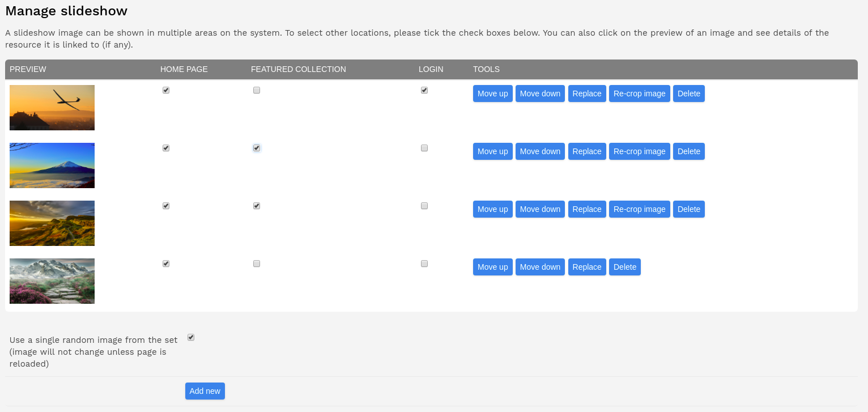Viewport: 868px width, 412px height.
Task: Click the PREVIEW column header
Action: [28, 69]
